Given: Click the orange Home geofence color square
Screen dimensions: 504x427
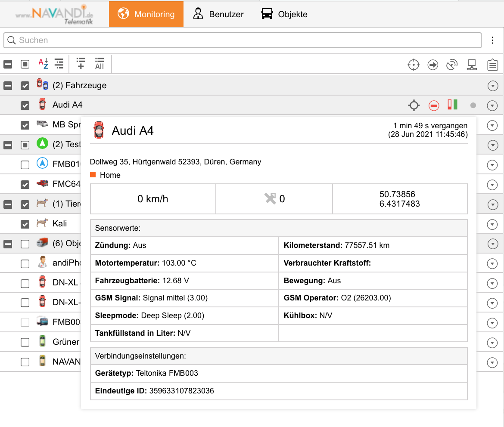Looking at the screenshot, I should click(x=93, y=175).
